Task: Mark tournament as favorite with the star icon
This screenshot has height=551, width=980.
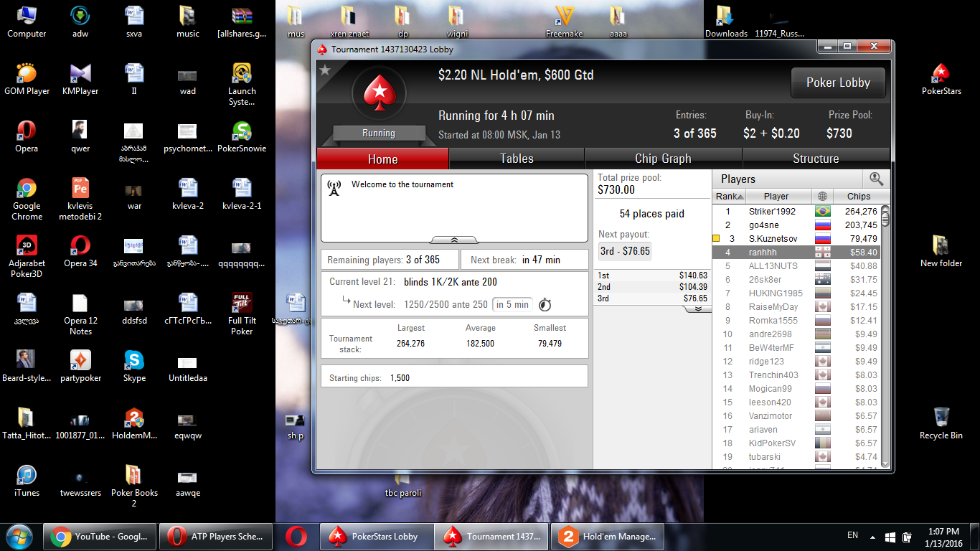Action: [325, 70]
